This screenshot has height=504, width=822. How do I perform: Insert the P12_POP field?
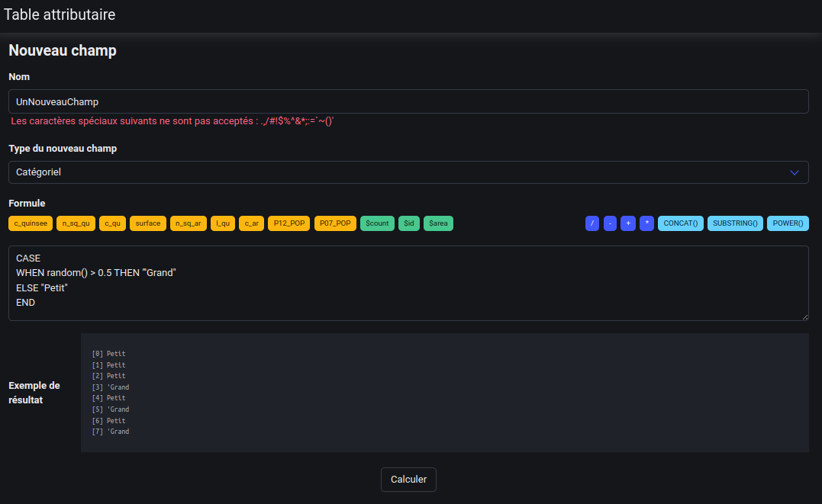tap(289, 223)
